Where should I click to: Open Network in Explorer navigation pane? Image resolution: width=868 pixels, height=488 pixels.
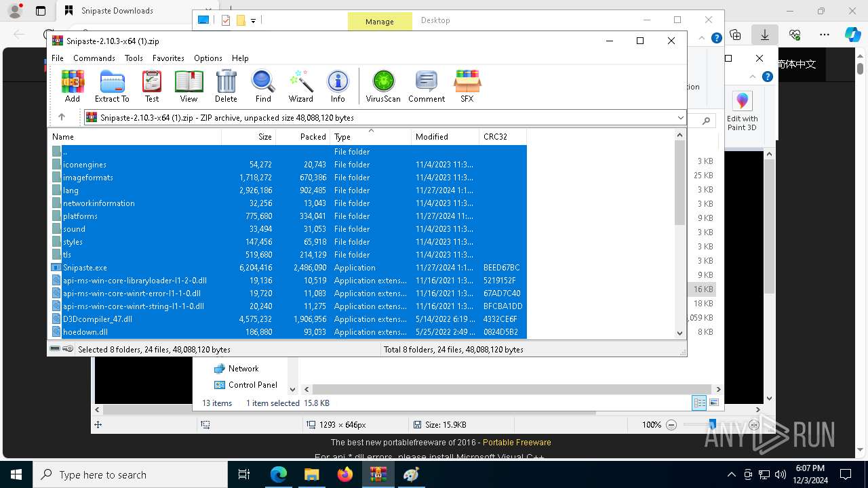pyautogui.click(x=243, y=369)
